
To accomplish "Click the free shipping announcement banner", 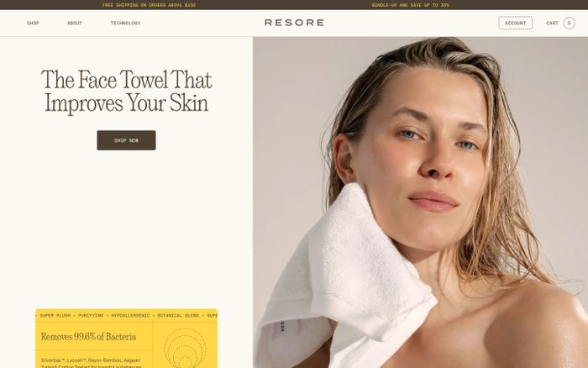I will (149, 5).
